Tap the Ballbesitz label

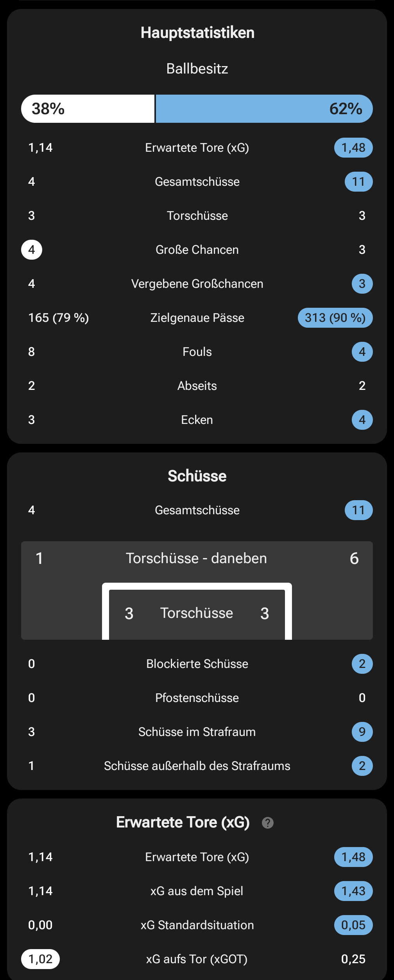click(197, 69)
